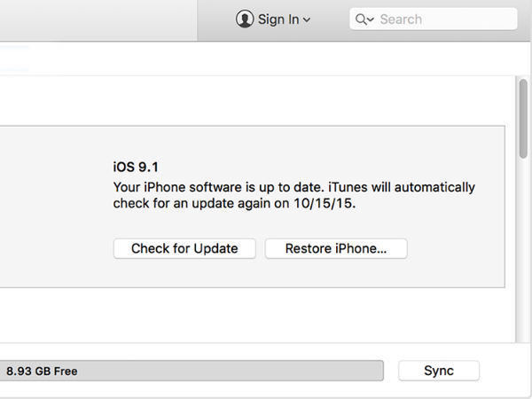Click blank area left of iOS 9.1 text
The width and height of the screenshot is (532, 399).
coord(53,204)
